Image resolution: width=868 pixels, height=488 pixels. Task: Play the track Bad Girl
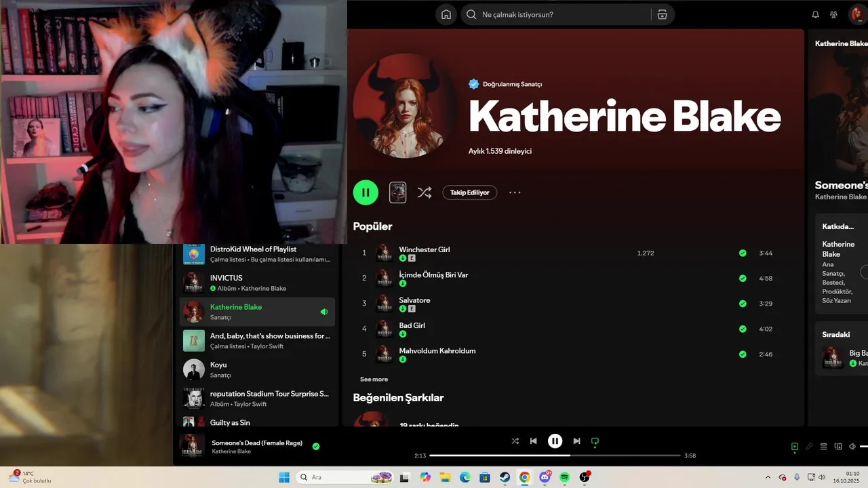(412, 325)
